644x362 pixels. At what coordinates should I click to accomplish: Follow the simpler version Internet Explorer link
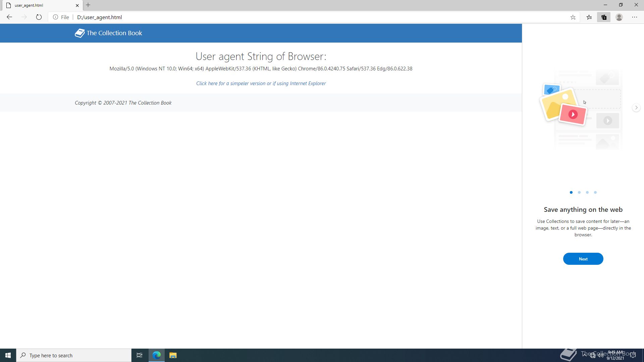pos(261,83)
